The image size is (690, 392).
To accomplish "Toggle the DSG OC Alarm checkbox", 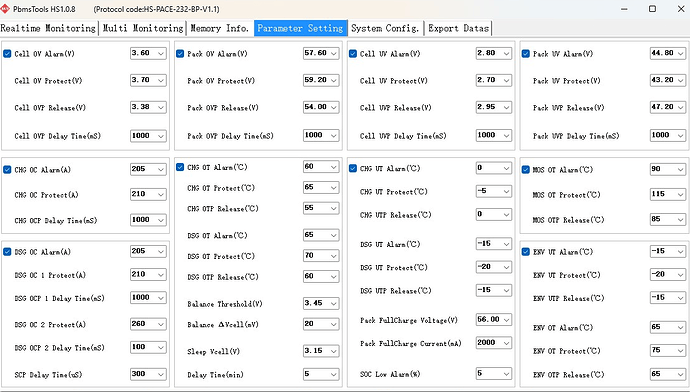I will point(7,252).
